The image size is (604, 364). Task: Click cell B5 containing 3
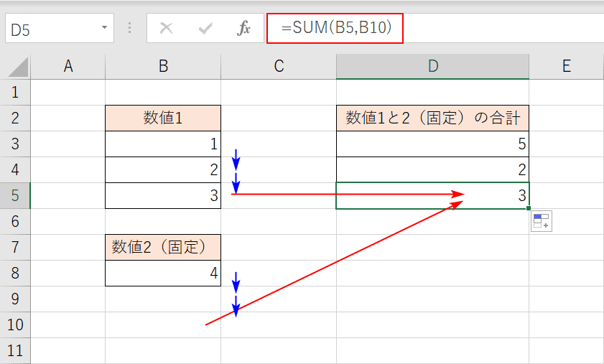point(163,195)
